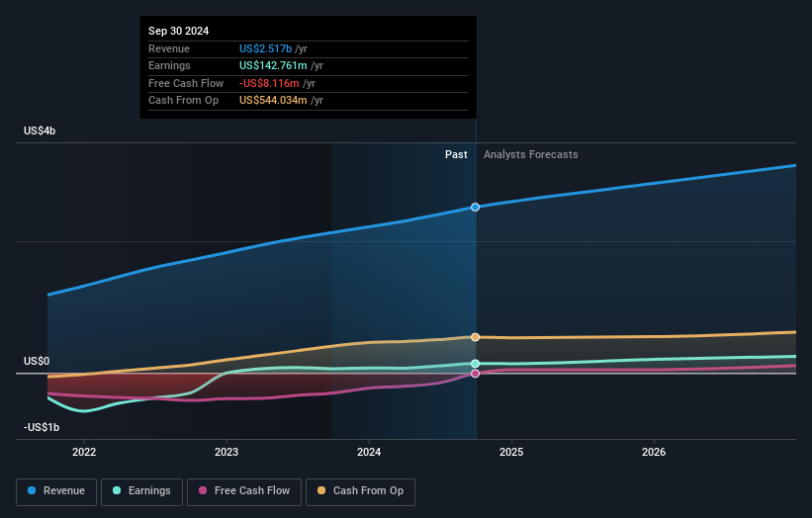Click the US$142.761m earnings value

coord(273,65)
